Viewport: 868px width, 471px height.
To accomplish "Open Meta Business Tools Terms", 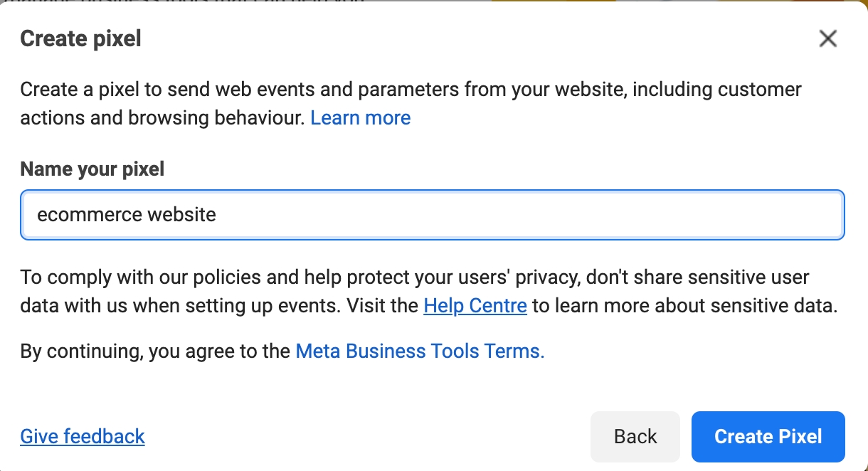I will point(419,351).
